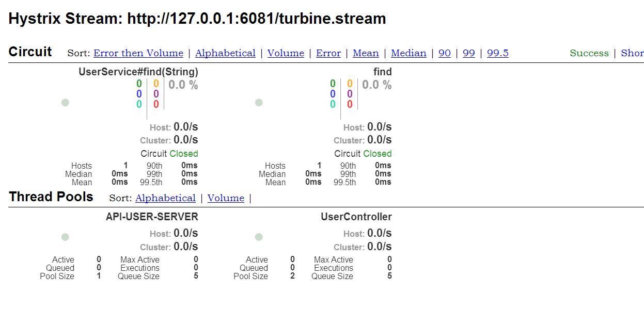Click blue short-circuited count of find circuit
Image resolution: width=644 pixels, height=325 pixels.
[333, 94]
